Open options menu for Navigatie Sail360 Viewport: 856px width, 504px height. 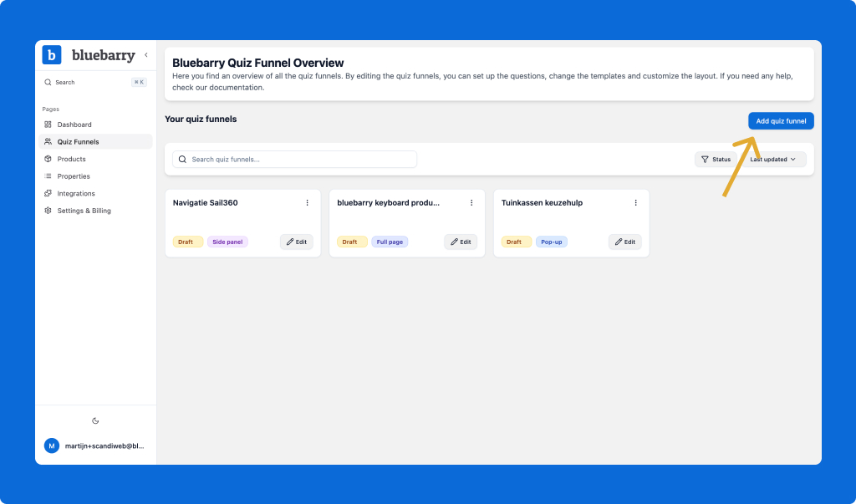[x=307, y=202]
